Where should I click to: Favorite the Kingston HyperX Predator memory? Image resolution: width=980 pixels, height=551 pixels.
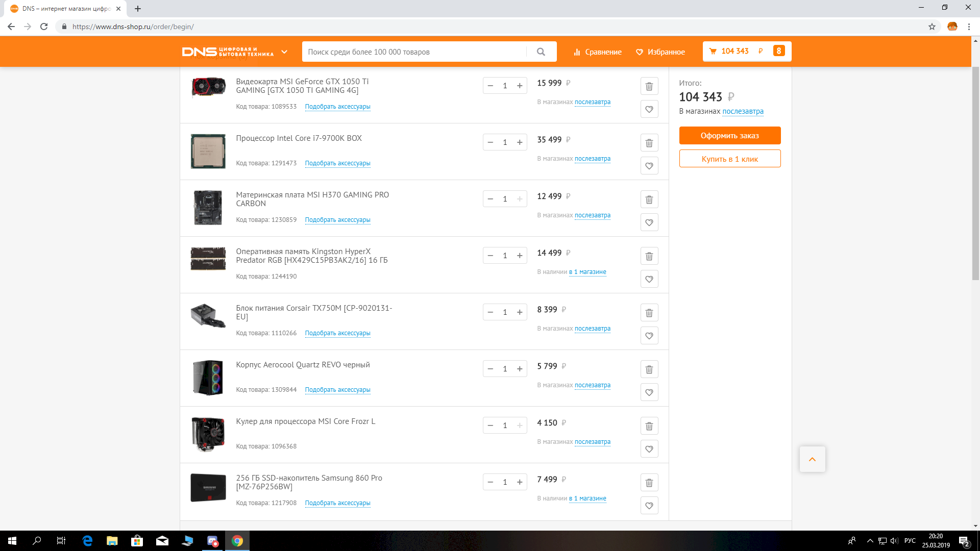tap(649, 279)
